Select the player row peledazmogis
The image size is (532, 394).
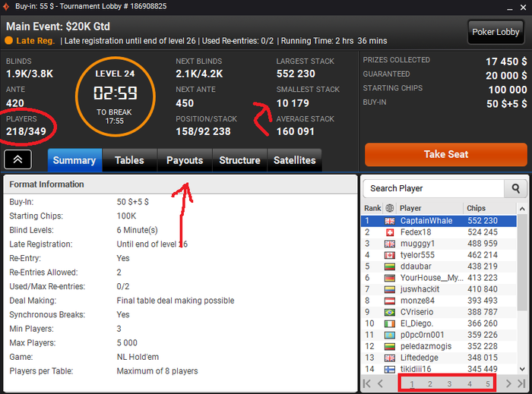pyautogui.click(x=439, y=346)
